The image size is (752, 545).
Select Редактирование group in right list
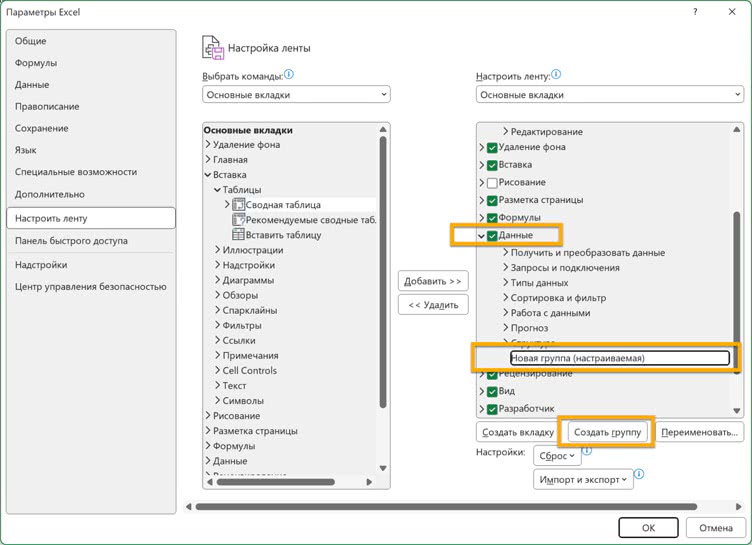(x=547, y=131)
